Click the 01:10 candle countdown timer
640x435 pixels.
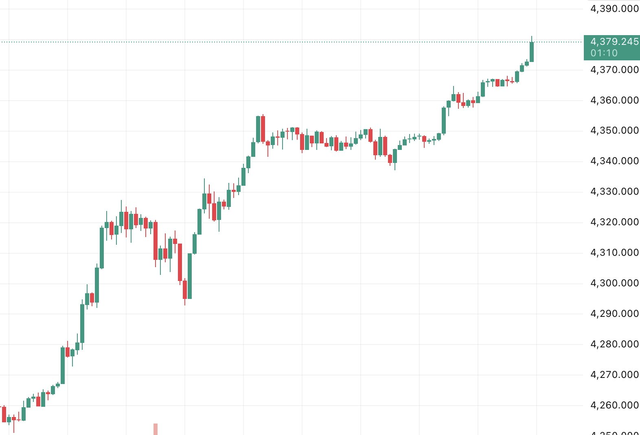point(603,52)
